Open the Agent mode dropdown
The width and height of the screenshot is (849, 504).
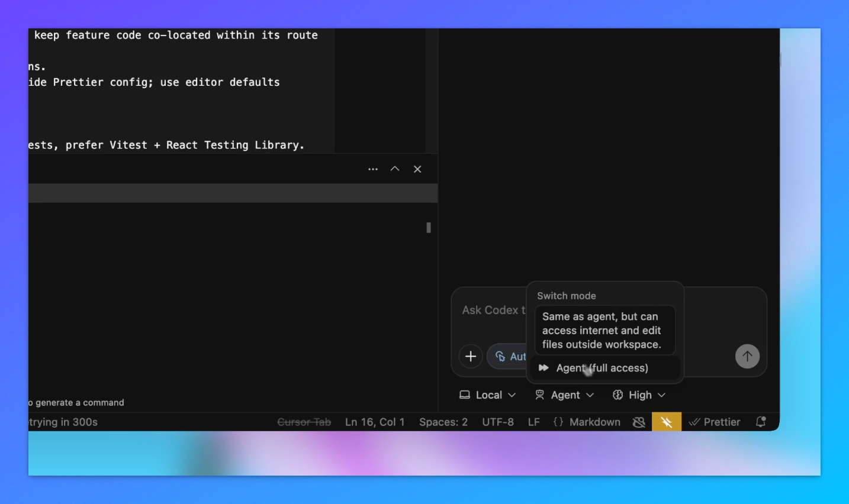click(565, 395)
